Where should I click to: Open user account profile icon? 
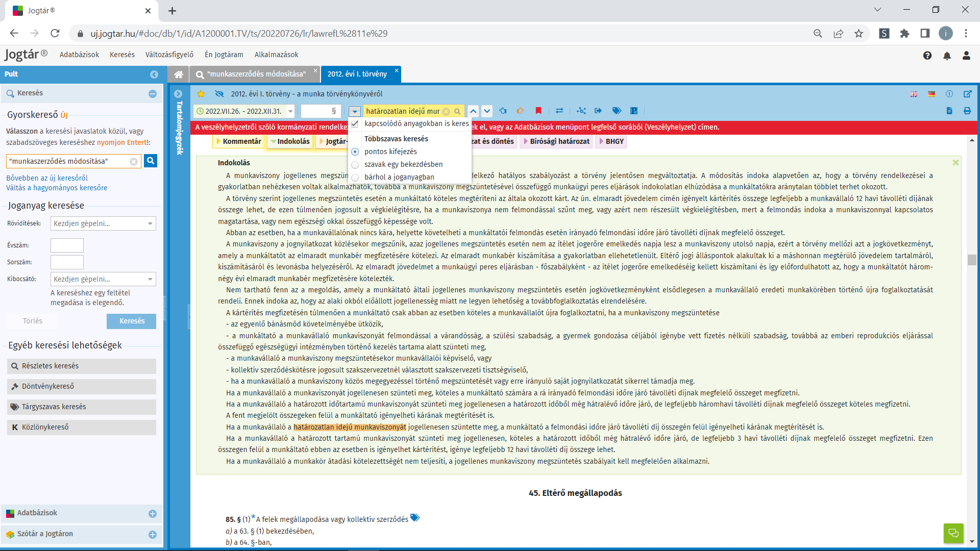tap(966, 56)
